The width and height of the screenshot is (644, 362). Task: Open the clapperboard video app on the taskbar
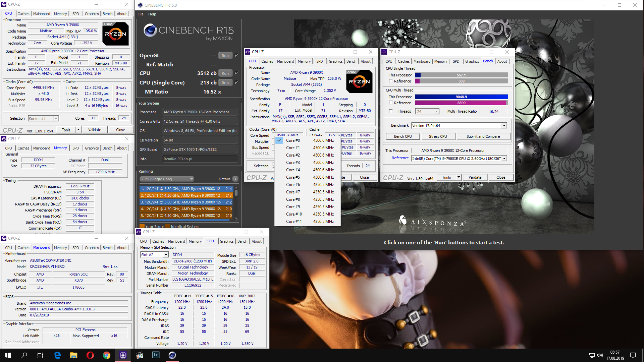(x=140, y=355)
